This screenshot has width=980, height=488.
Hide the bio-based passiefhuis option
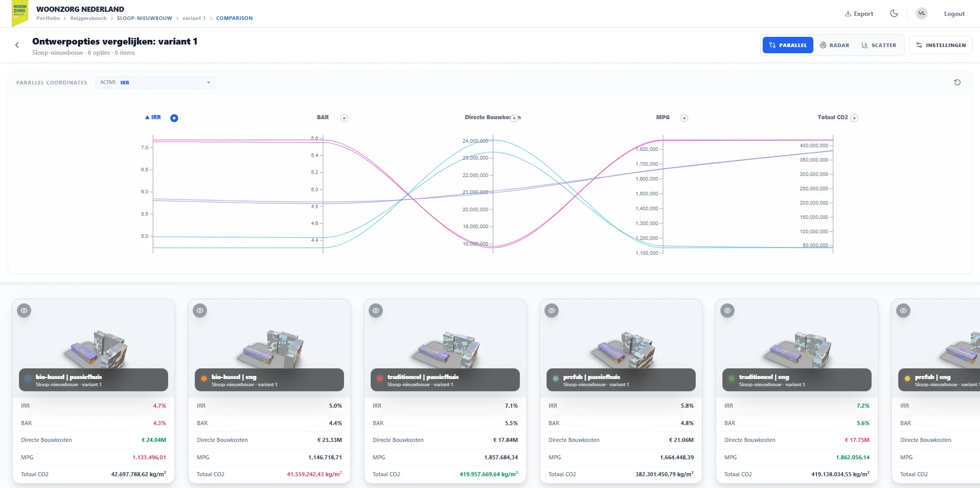[24, 310]
